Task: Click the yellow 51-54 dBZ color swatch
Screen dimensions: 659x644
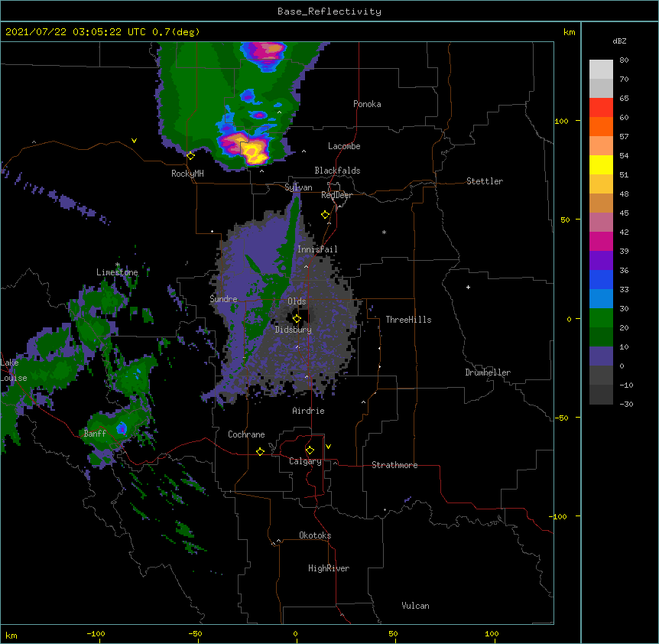Action: [601, 164]
